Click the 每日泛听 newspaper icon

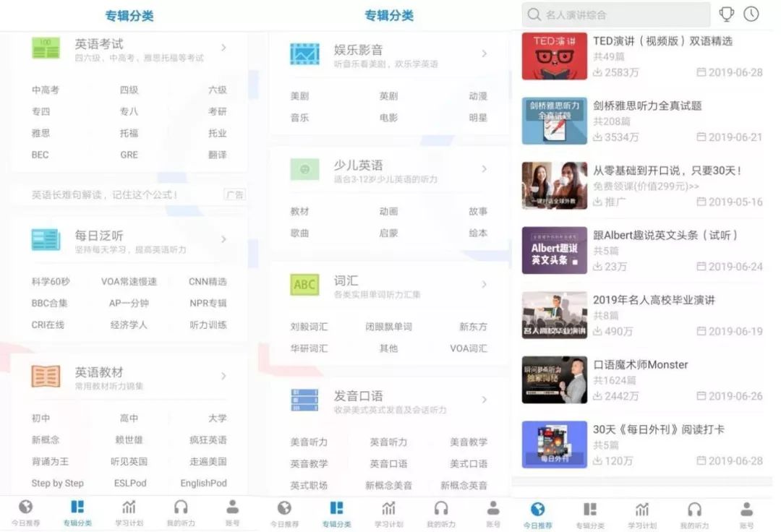click(x=46, y=240)
